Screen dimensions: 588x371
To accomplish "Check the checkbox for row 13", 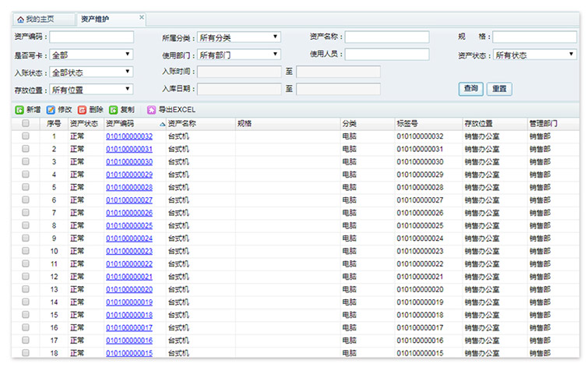I will pyautogui.click(x=26, y=289).
